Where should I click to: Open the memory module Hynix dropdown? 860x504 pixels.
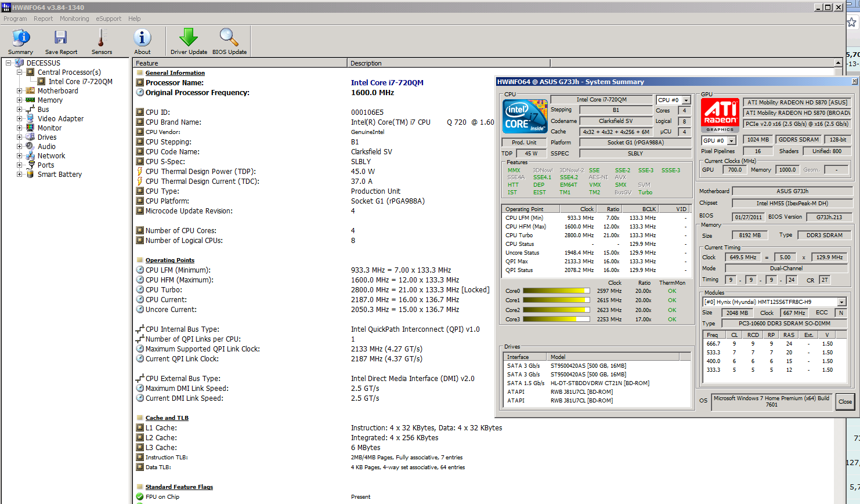point(841,302)
